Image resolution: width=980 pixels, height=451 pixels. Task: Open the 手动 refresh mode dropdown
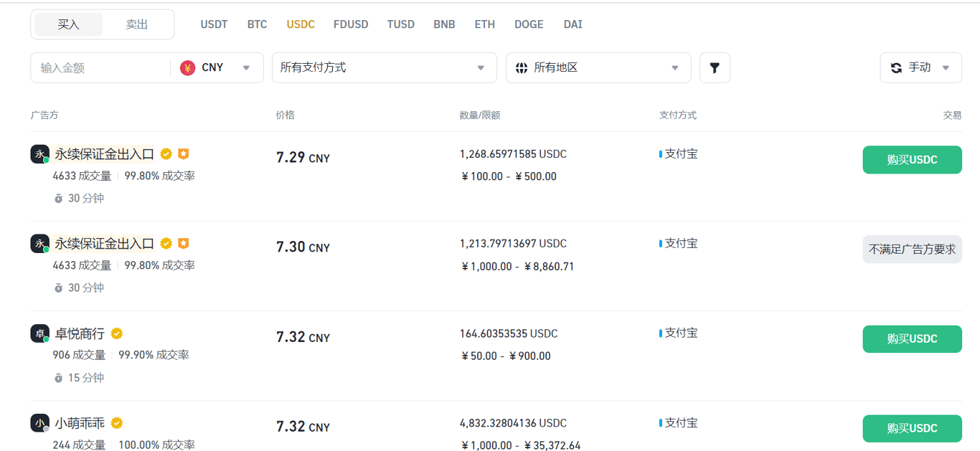coord(920,67)
